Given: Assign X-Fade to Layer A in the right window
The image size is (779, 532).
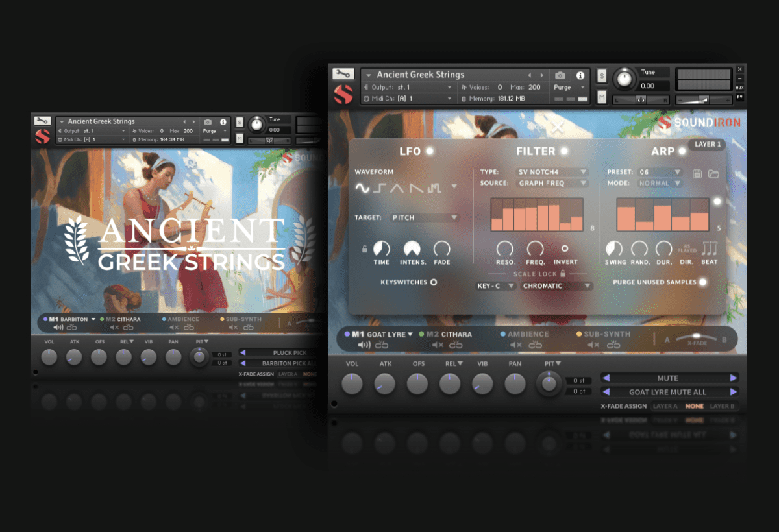Looking at the screenshot, I should point(665,406).
